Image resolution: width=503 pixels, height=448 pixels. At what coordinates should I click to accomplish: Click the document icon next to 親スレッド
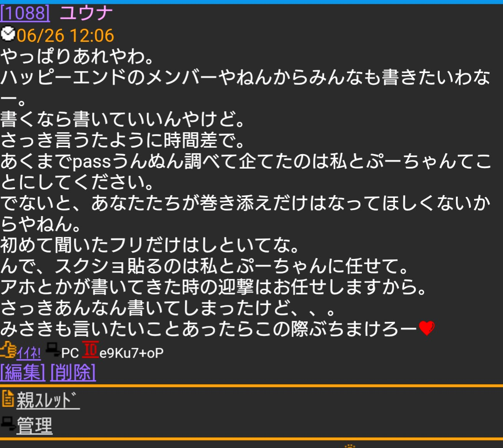click(8, 399)
